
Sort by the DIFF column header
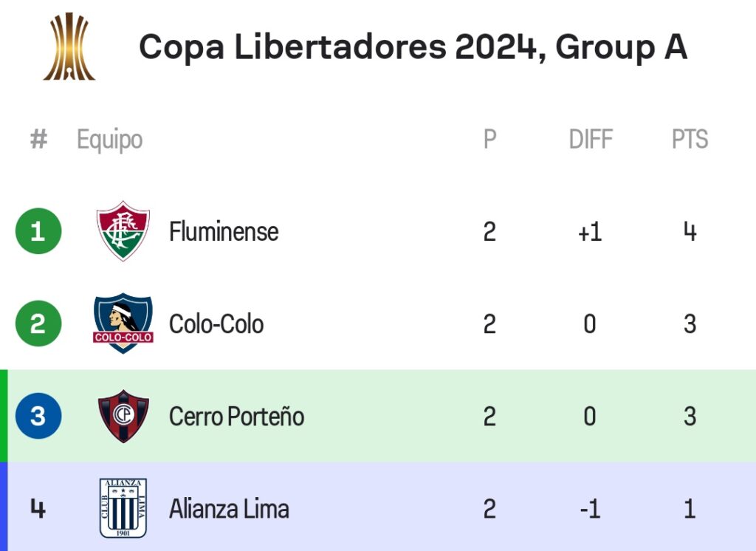591,140
